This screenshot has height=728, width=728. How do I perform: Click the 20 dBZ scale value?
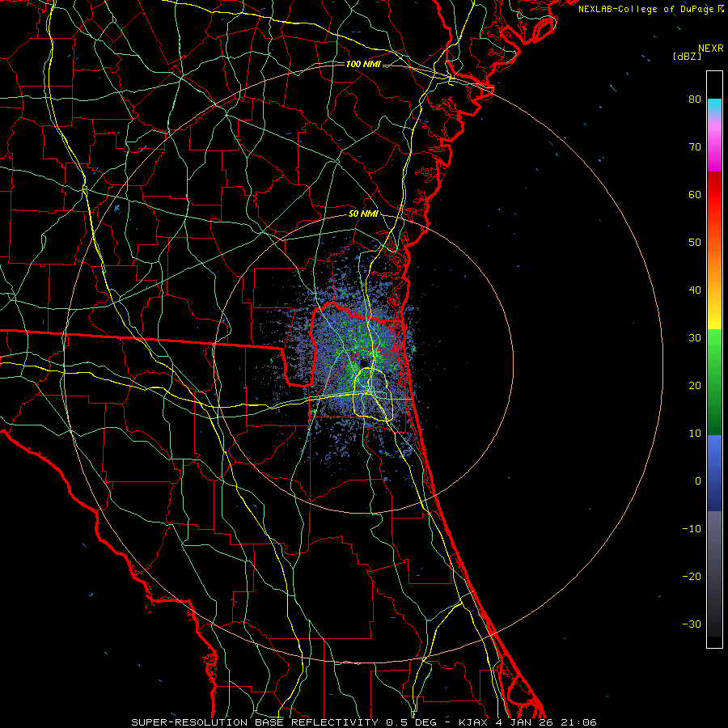(x=695, y=385)
